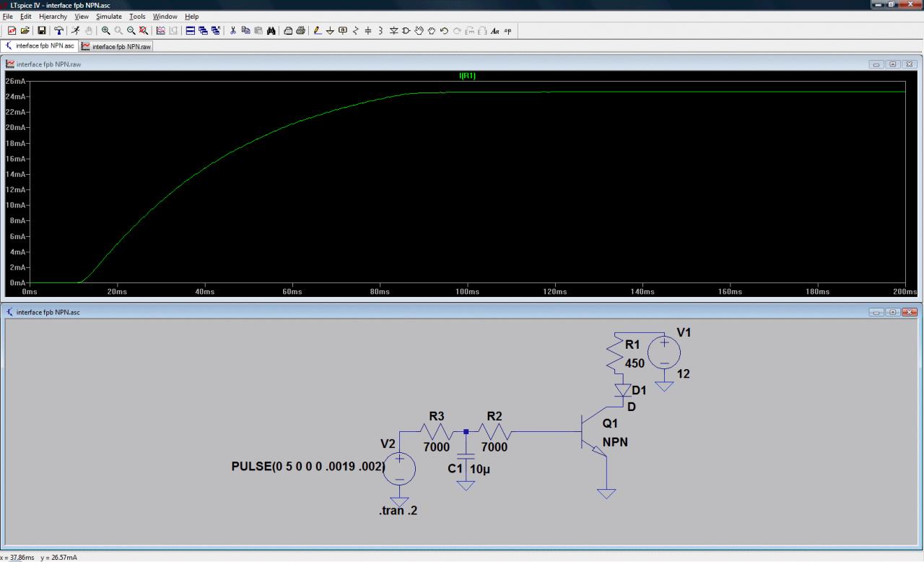Click the autorange waveform plot icon
Viewport: 924px width, 562px height.
pyautogui.click(x=161, y=30)
